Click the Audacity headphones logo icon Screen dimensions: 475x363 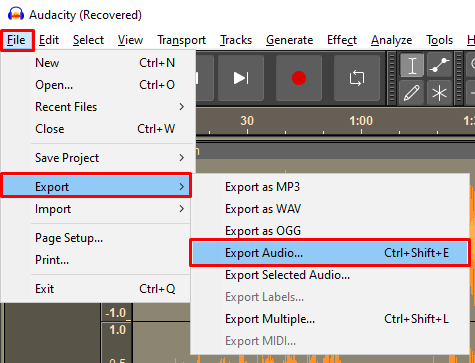point(16,14)
